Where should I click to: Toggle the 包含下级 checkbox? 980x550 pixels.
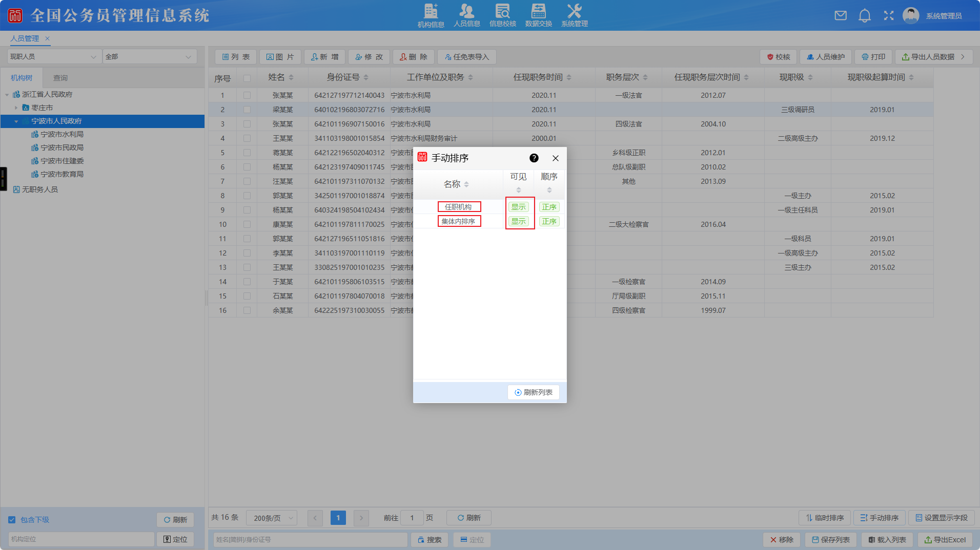coord(12,520)
